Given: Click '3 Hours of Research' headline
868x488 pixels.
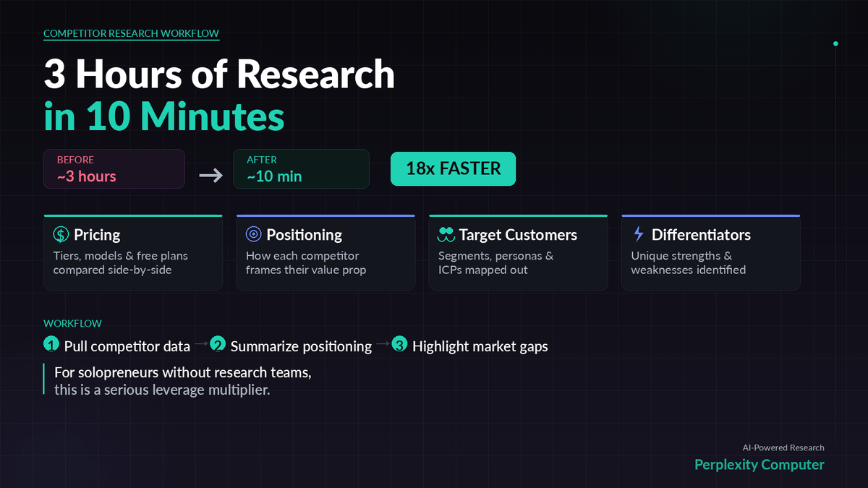Looking at the screenshot, I should pos(219,74).
